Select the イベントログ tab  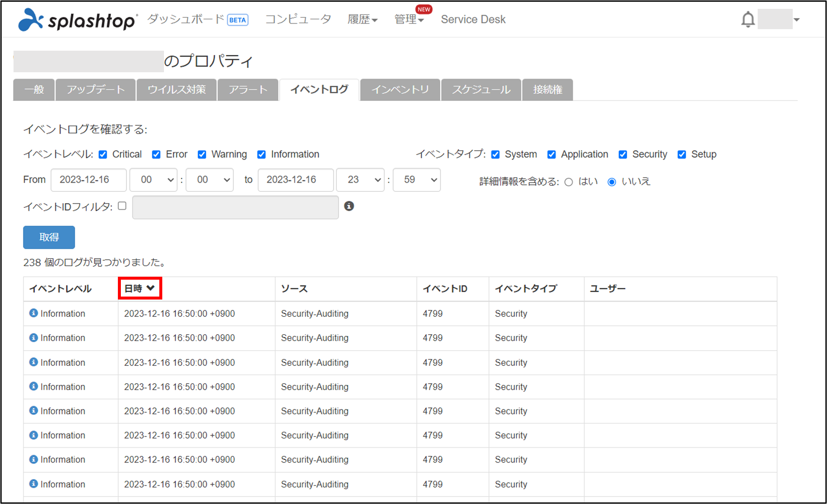(319, 90)
